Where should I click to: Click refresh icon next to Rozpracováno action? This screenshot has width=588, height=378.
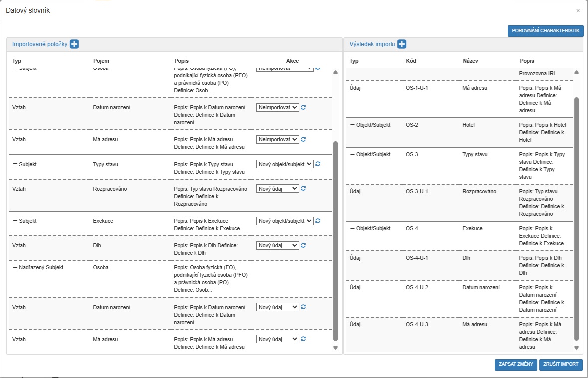click(303, 188)
